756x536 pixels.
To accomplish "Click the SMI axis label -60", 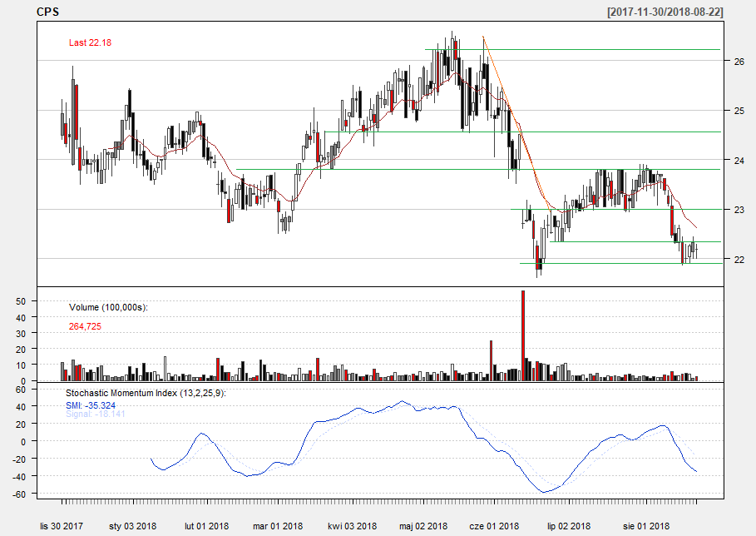I will (x=19, y=494).
